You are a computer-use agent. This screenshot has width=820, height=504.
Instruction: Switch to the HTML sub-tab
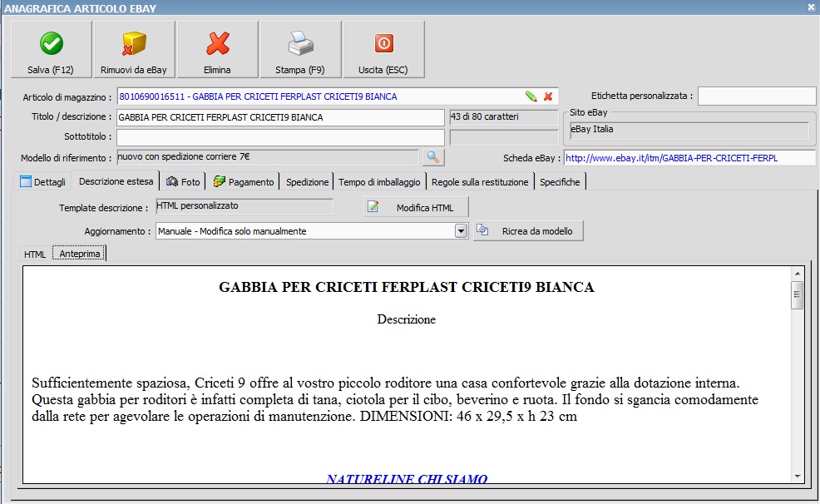(x=35, y=254)
